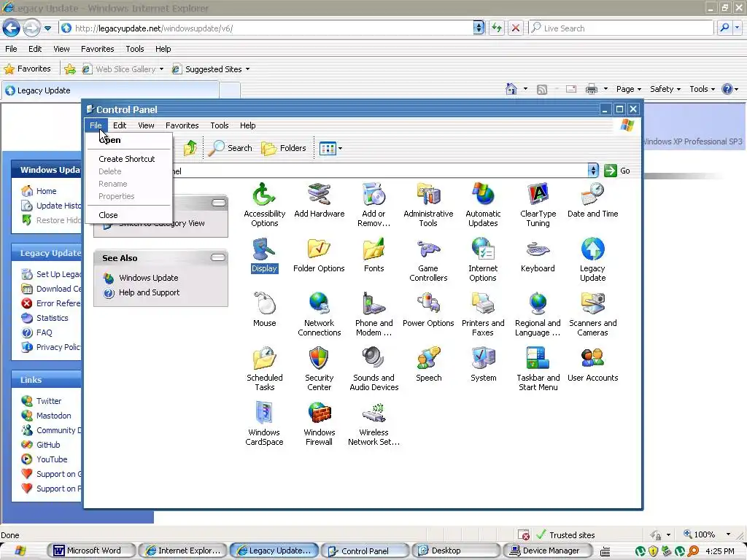Open Folder Options icon
The width and height of the screenshot is (747, 560).
coord(320,255)
